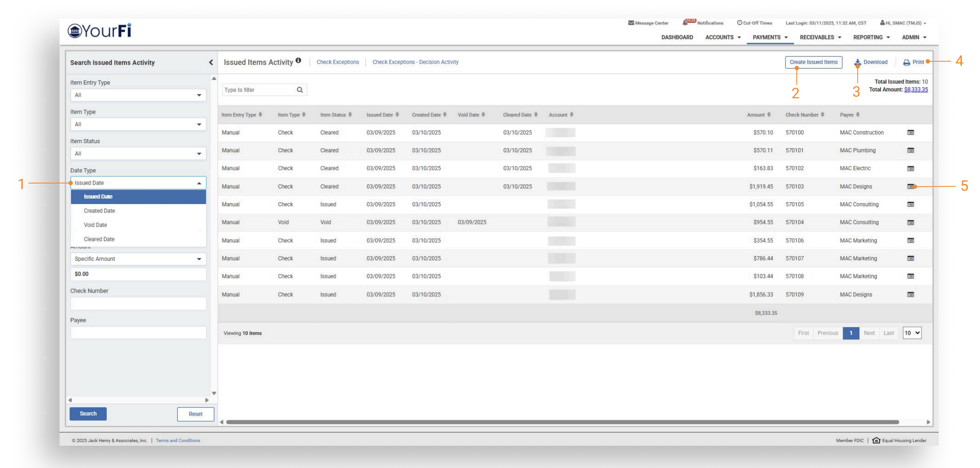Click the Create Issued Items button
The width and height of the screenshot is (980, 468).
813,62
